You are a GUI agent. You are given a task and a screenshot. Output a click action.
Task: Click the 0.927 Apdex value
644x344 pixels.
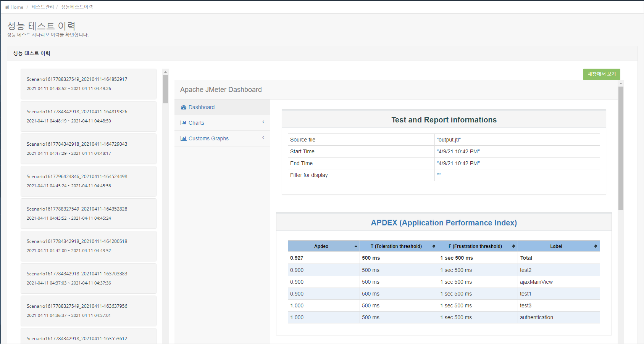coord(297,258)
